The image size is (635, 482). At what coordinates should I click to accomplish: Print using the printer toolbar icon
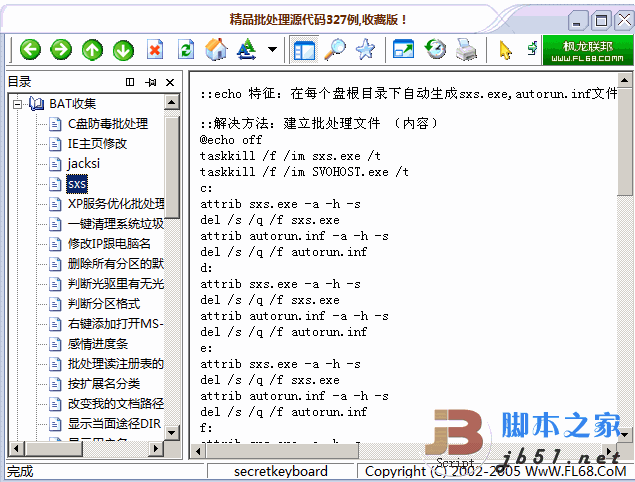[x=466, y=50]
